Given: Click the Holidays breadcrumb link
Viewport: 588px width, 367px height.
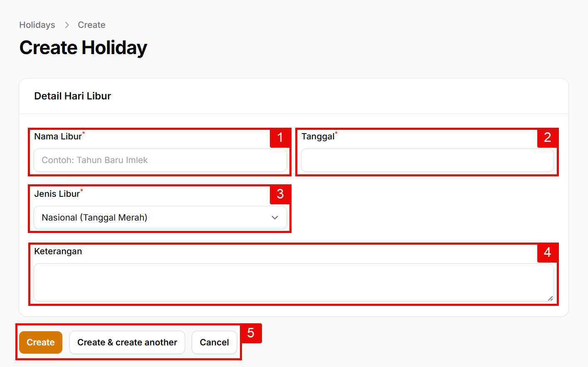Looking at the screenshot, I should click(37, 25).
